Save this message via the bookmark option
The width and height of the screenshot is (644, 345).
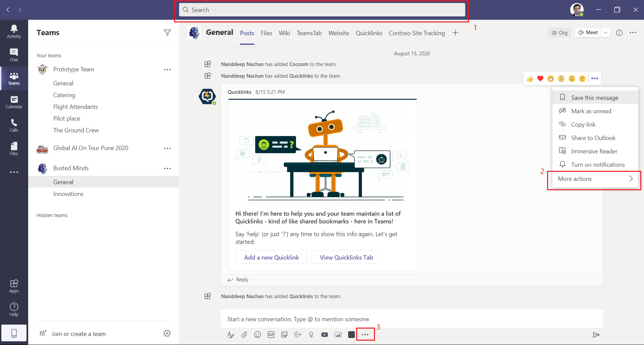594,97
